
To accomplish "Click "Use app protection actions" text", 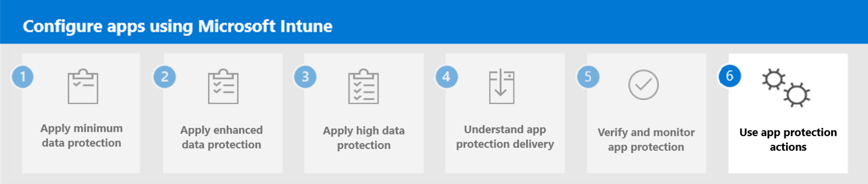I will pos(788,139).
